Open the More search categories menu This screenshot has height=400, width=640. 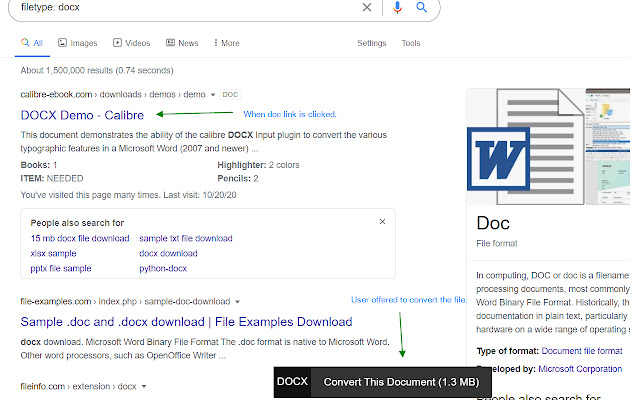click(227, 43)
